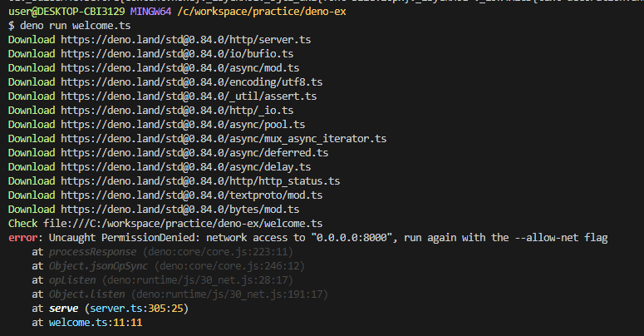The image size is (644, 336).
Task: Open the async/pool.ts download URL
Action: pos(183,124)
